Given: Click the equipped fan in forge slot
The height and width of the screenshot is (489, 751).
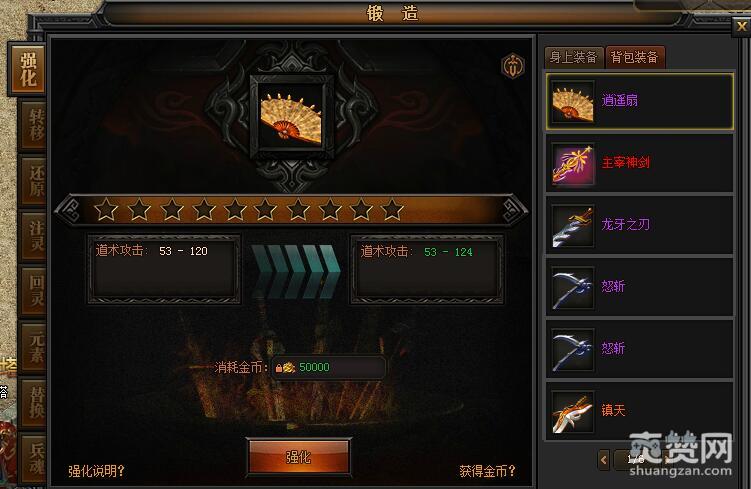Looking at the screenshot, I should click(x=292, y=117).
